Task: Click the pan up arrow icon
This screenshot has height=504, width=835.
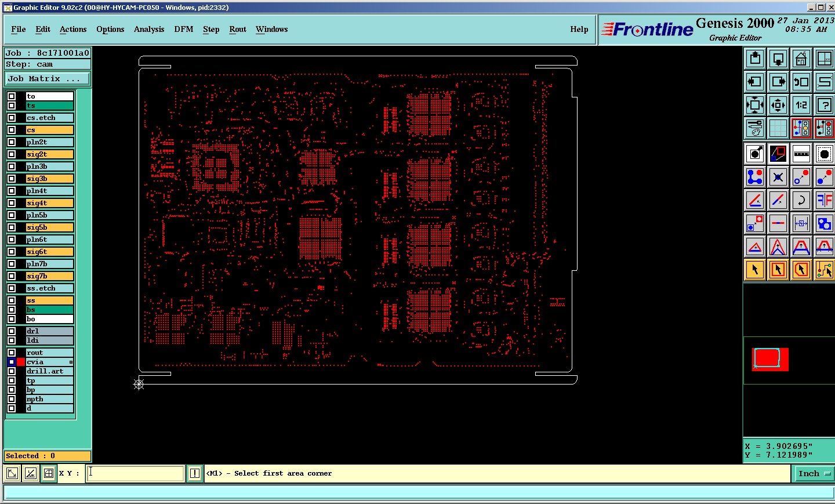Action: point(755,59)
